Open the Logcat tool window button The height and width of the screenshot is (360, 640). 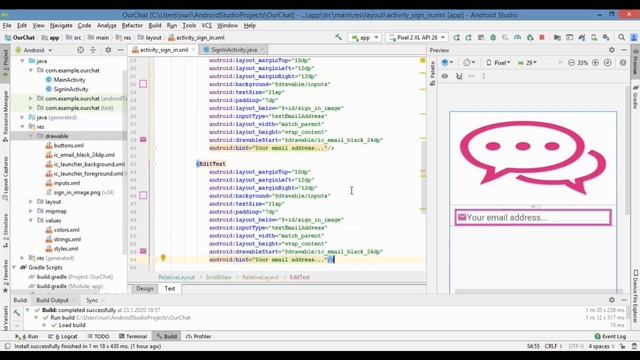point(63,336)
